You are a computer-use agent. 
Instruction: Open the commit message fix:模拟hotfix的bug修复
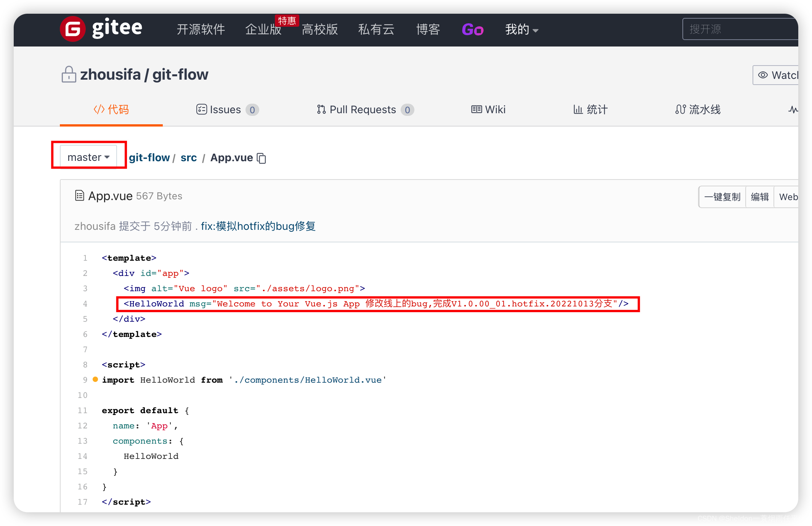tap(258, 226)
